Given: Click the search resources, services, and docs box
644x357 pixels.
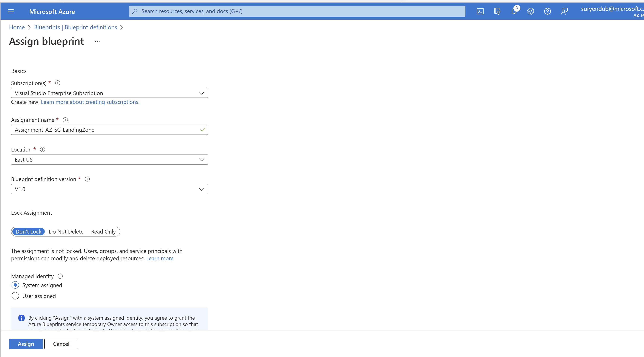Looking at the screenshot, I should (x=297, y=11).
